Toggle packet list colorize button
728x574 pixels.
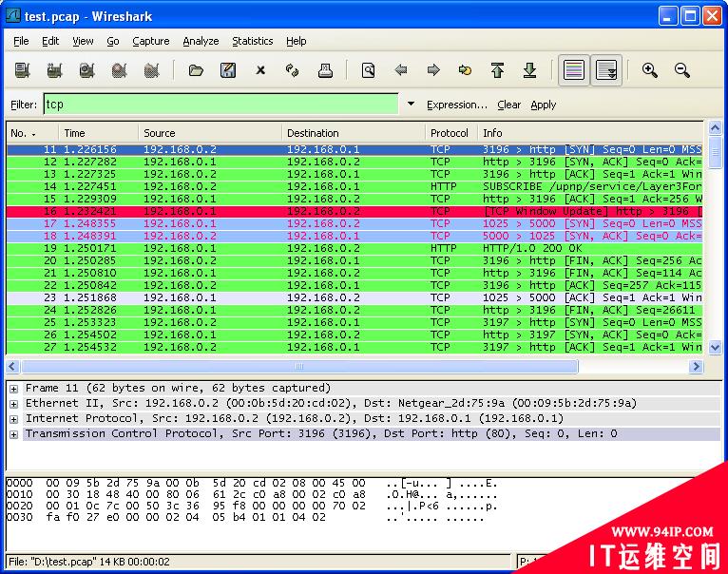574,70
